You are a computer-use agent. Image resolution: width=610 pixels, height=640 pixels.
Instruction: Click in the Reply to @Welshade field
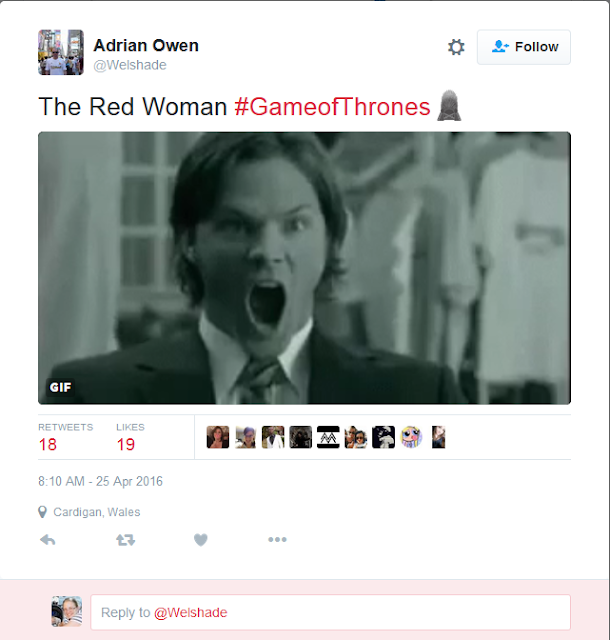330,612
